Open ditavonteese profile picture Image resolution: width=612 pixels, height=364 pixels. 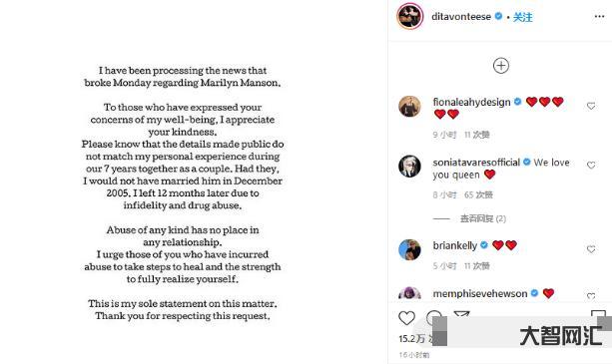[409, 16]
